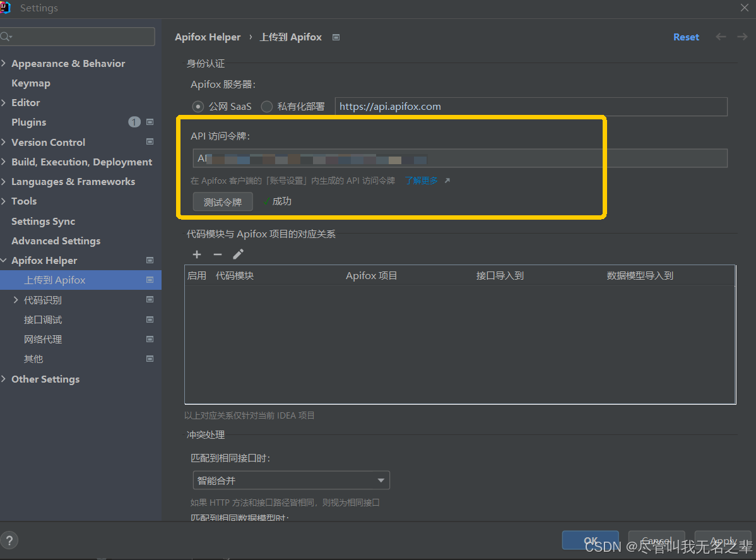Screen dimensions: 756x560
Task: Click the 数据模型导入到 column header
Action: (640, 275)
